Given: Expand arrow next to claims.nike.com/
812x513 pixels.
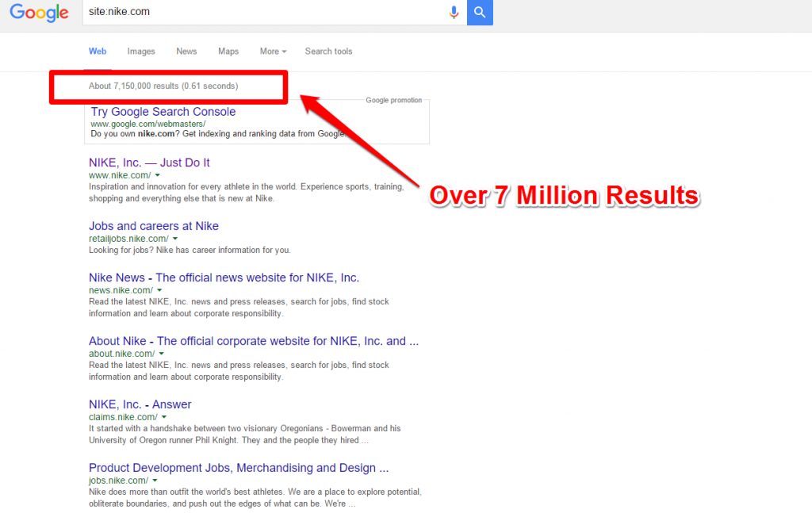Looking at the screenshot, I should [x=164, y=417].
